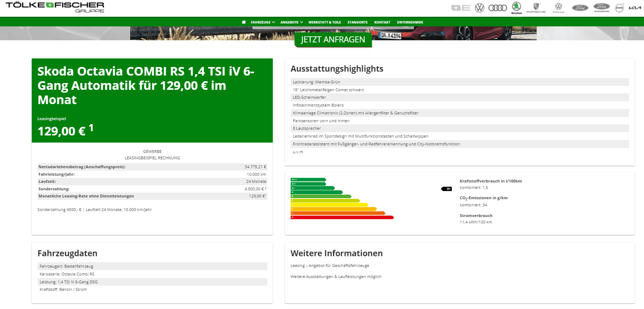Click the Kraftstoffverbrauch in l/100km label

point(491,181)
